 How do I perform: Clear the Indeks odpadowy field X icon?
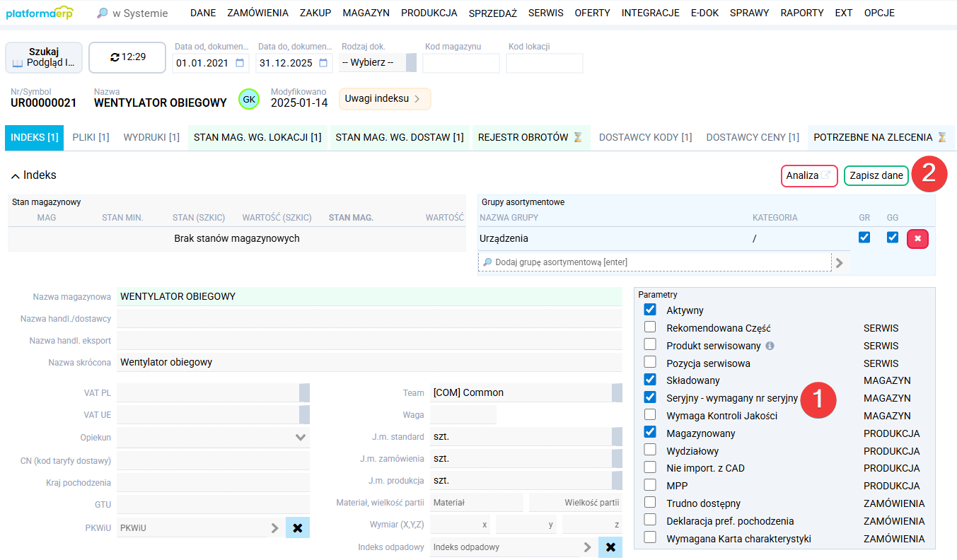(x=610, y=547)
